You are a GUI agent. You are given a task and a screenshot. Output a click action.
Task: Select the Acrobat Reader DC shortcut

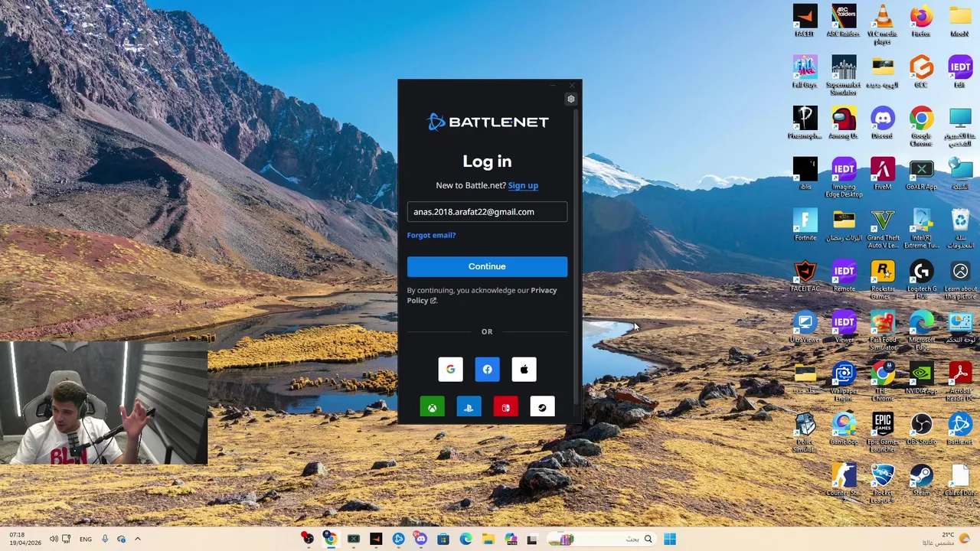(x=960, y=381)
